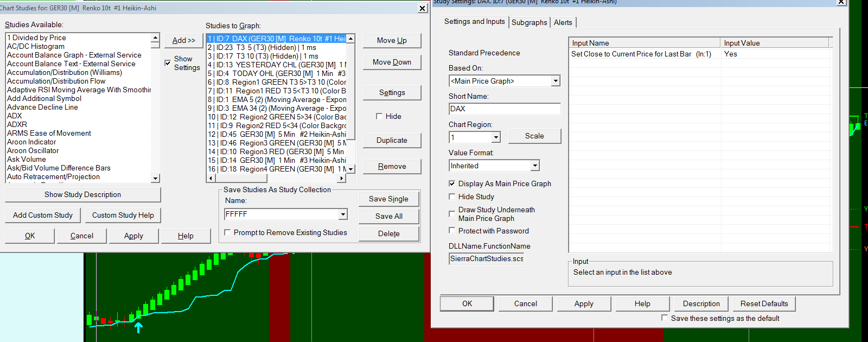Click the 'Yes' input value cell
The width and height of the screenshot is (868, 342).
tap(776, 54)
